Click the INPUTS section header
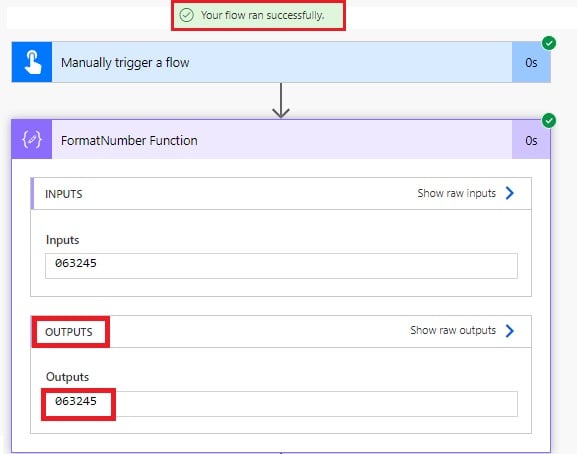 coord(282,194)
